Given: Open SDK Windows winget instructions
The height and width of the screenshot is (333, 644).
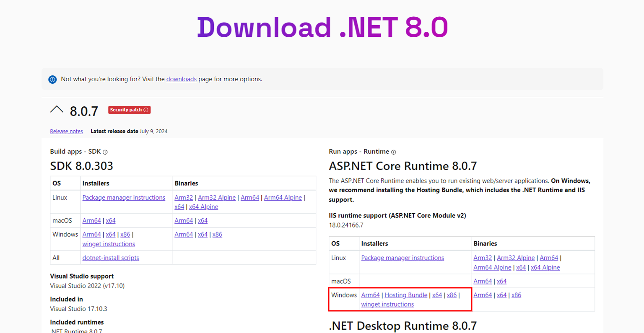Looking at the screenshot, I should coord(109,244).
